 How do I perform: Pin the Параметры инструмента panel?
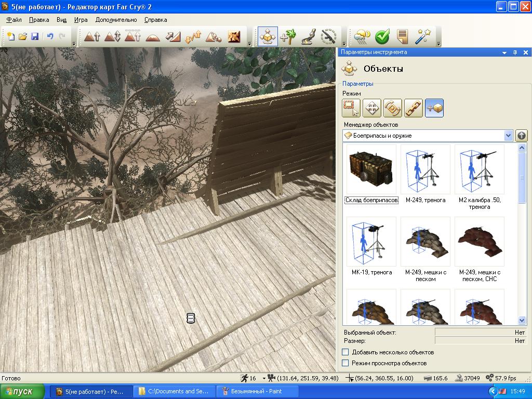(515, 52)
